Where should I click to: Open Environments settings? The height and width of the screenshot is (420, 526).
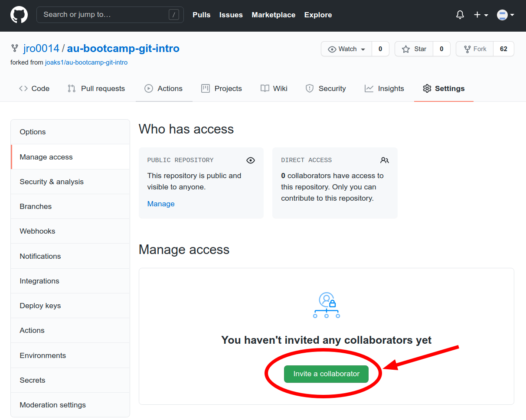(x=70, y=355)
